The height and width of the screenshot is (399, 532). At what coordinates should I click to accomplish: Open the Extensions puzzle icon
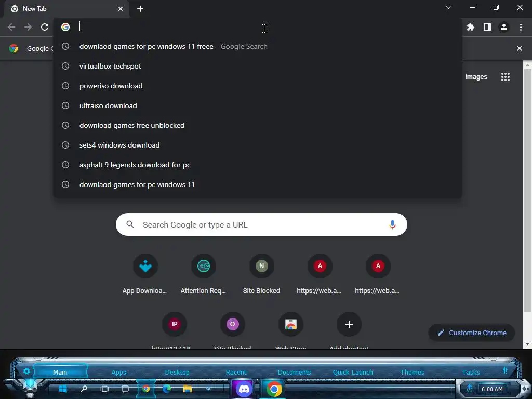click(x=471, y=27)
